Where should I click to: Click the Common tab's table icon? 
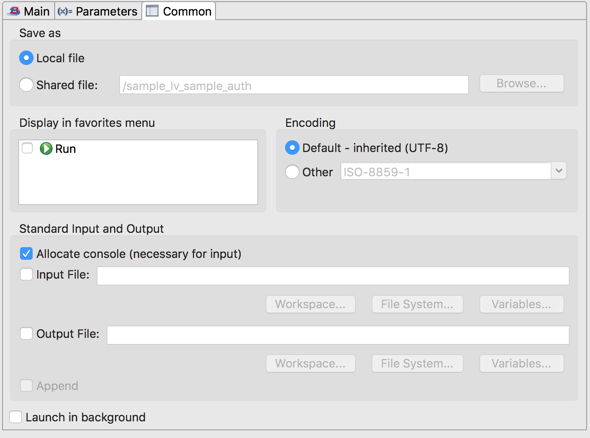point(152,11)
